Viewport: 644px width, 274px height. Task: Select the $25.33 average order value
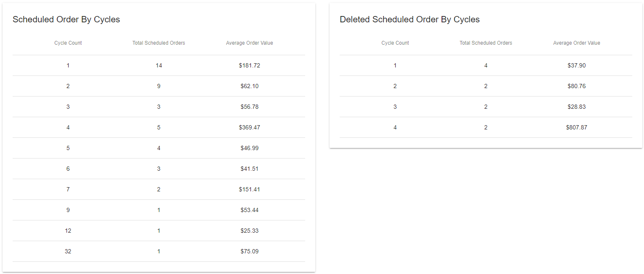coord(250,231)
